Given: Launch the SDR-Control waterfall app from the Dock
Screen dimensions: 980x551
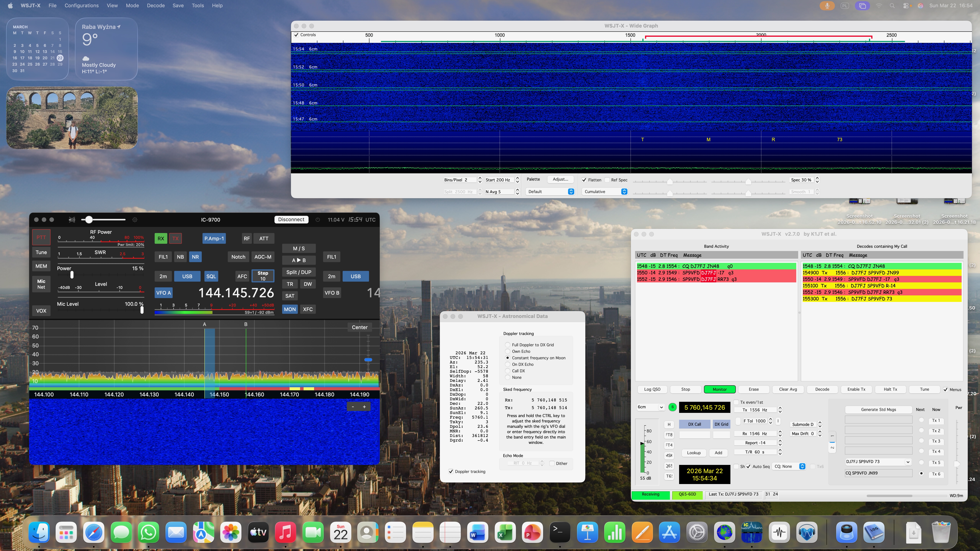Looking at the screenshot, I should pos(752,532).
